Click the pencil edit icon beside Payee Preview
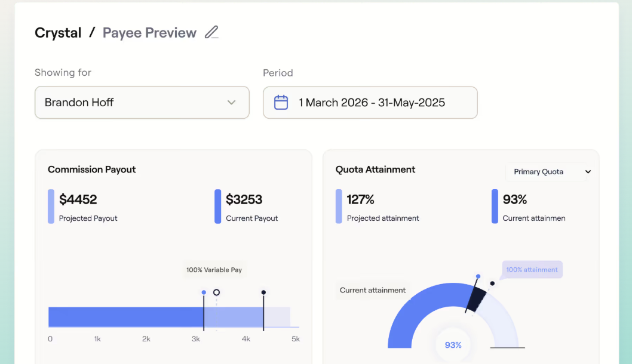632x364 pixels. pyautogui.click(x=211, y=32)
